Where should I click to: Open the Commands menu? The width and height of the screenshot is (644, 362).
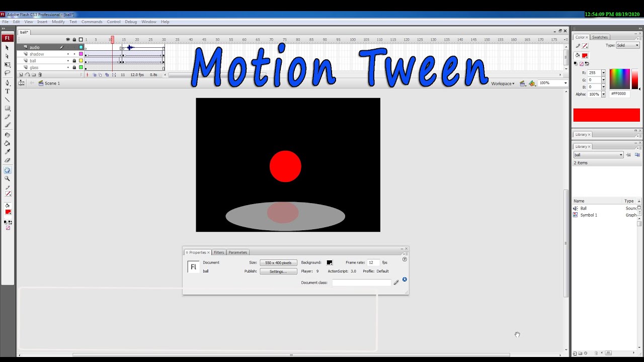(92, 22)
